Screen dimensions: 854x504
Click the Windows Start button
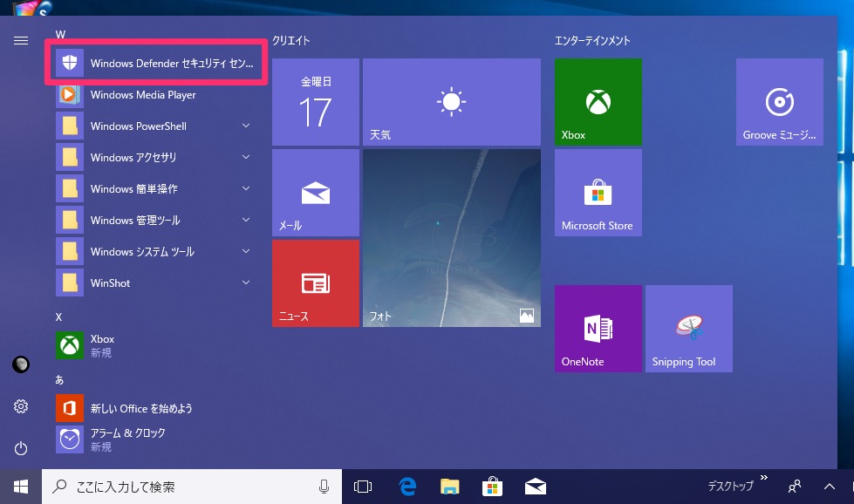click(21, 487)
